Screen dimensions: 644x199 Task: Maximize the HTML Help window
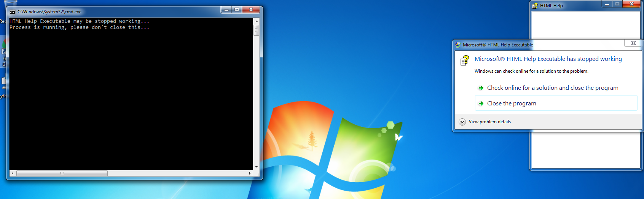click(x=617, y=4)
